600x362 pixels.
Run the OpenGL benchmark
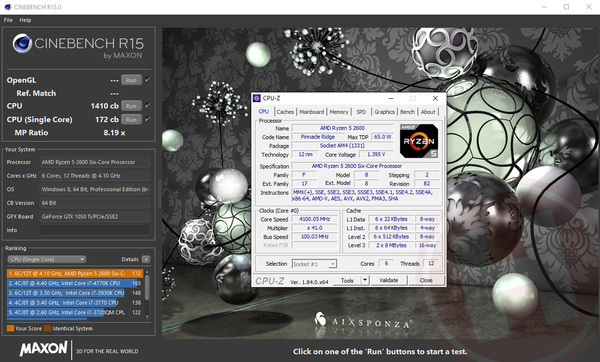point(131,80)
